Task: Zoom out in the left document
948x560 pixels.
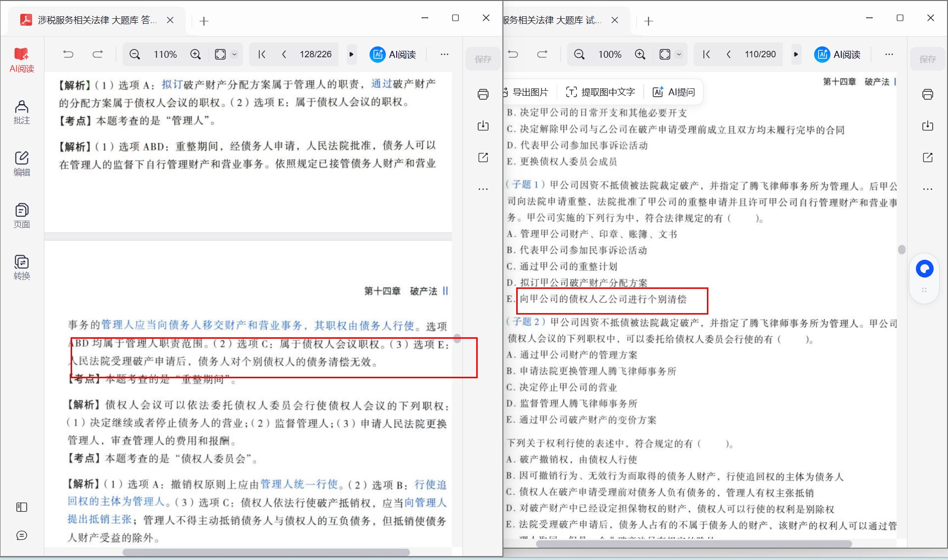Action: pos(134,54)
